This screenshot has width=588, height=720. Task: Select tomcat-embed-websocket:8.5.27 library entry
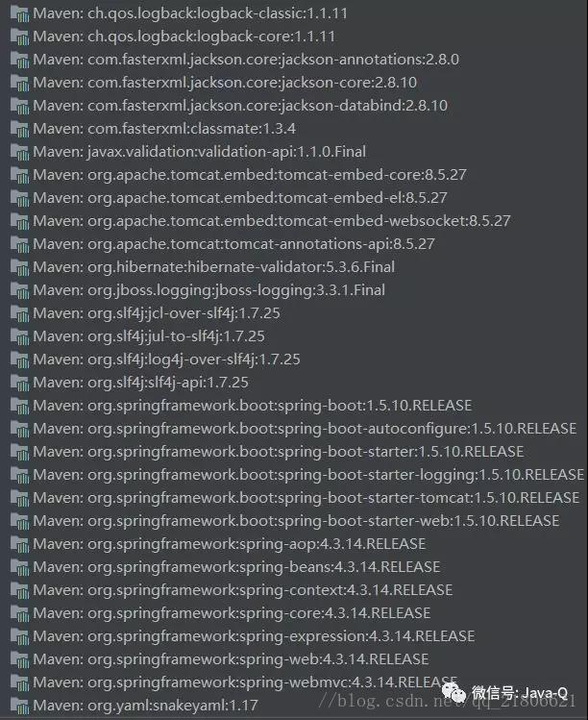click(x=260, y=221)
